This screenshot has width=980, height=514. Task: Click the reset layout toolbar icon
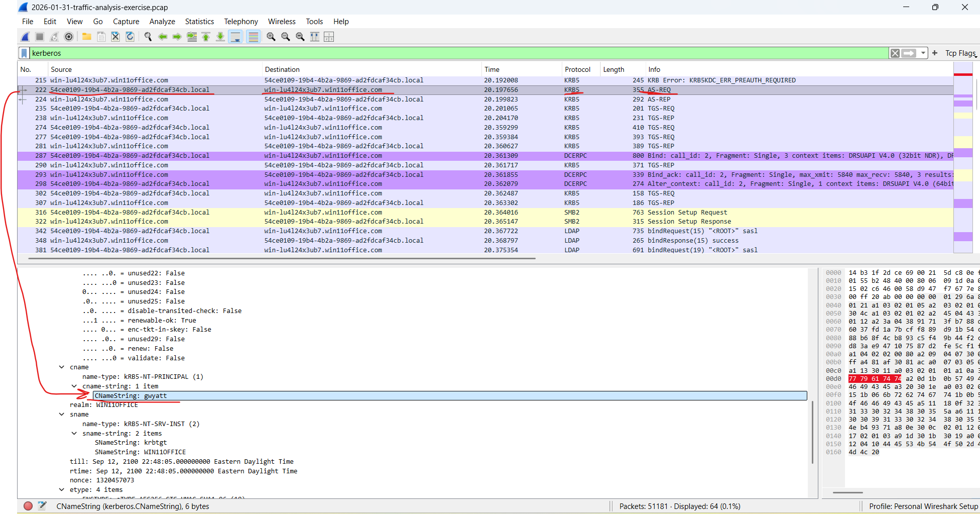(x=329, y=37)
